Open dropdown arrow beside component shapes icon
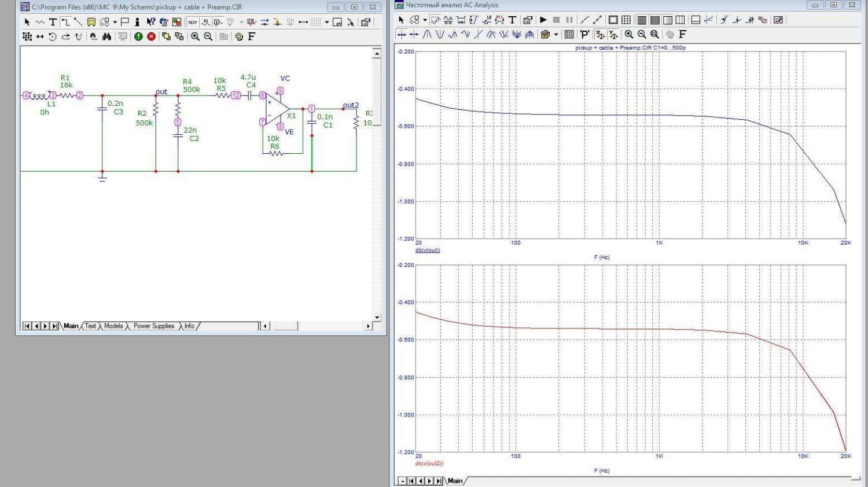The image size is (868, 487). click(x=115, y=22)
